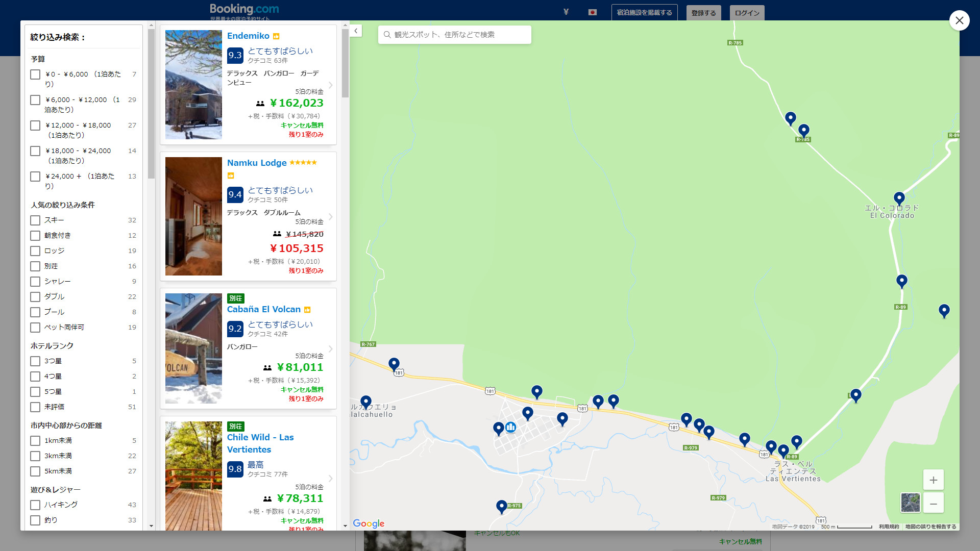Click the 登録する register button
Viewport: 980px width, 551px height.
coord(703,13)
